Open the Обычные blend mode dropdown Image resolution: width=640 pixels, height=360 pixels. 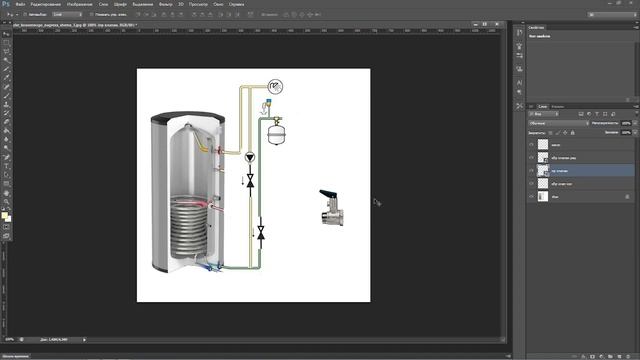click(x=559, y=123)
